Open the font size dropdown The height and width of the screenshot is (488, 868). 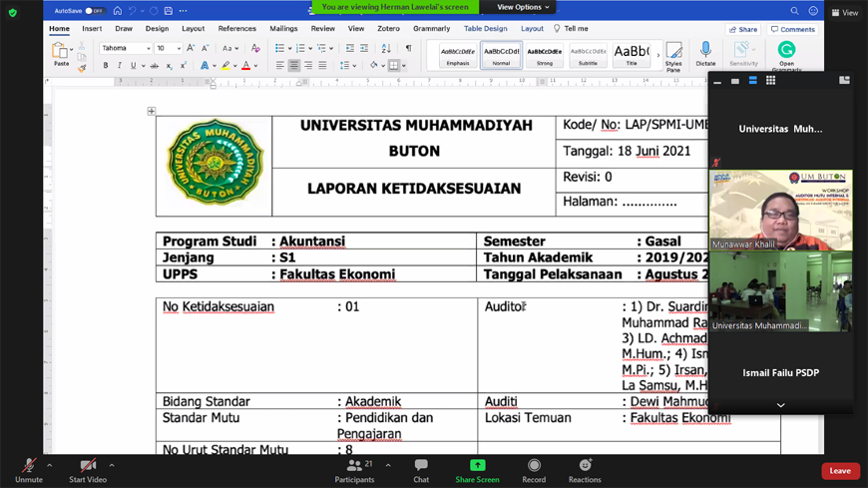pos(179,48)
